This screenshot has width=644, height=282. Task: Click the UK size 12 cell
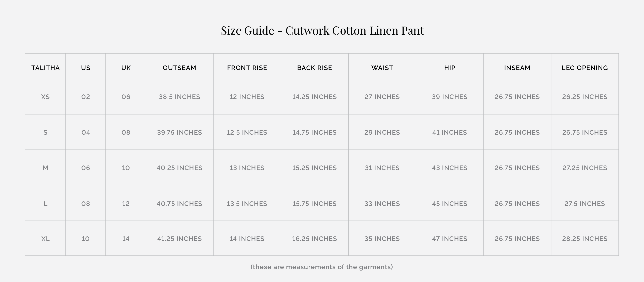126,204
